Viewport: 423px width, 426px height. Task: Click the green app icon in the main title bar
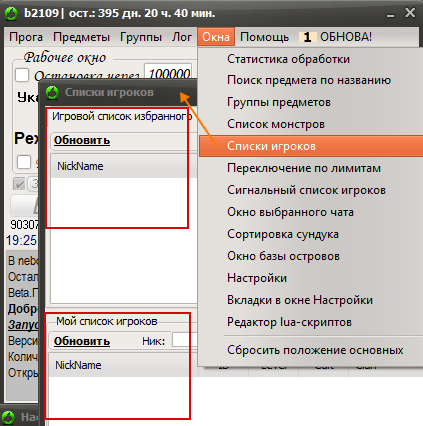pos(11,13)
